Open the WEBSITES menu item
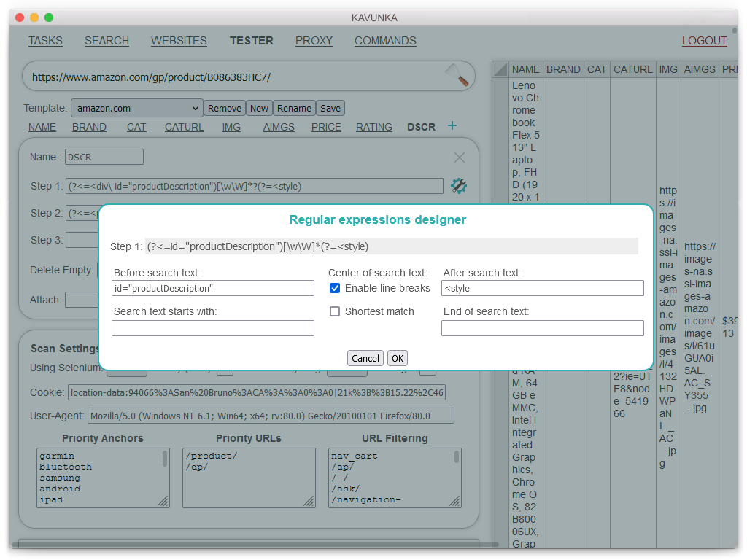The image size is (747, 560). tap(179, 41)
